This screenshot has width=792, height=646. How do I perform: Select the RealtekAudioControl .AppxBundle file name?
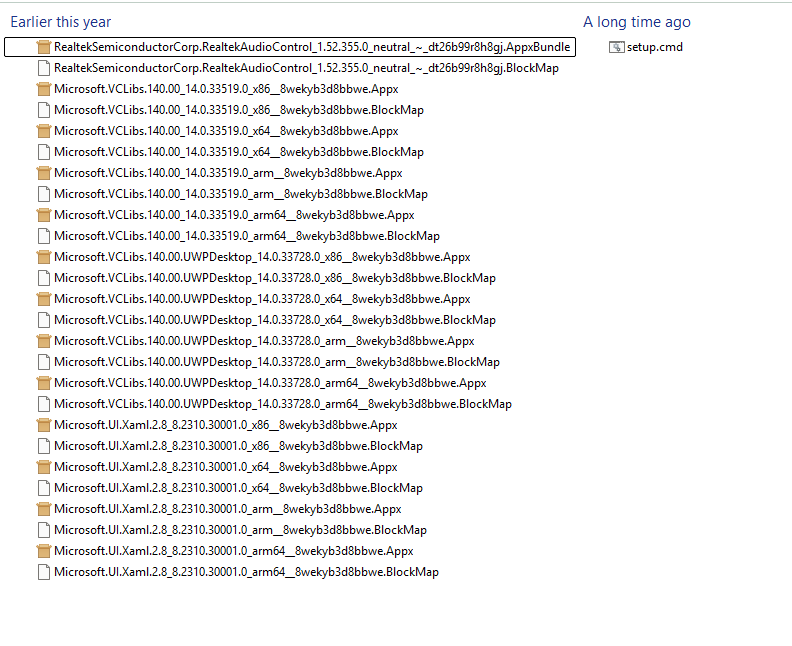pyautogui.click(x=312, y=47)
